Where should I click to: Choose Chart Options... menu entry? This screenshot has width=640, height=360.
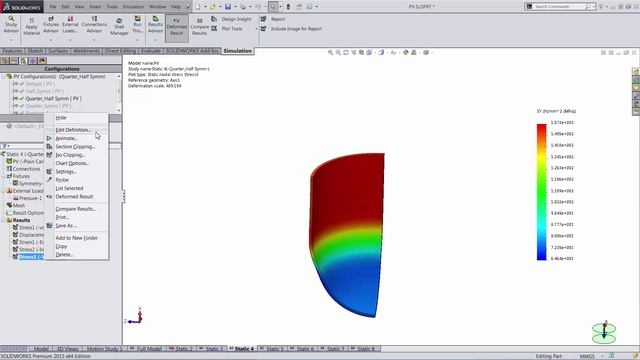coord(72,163)
